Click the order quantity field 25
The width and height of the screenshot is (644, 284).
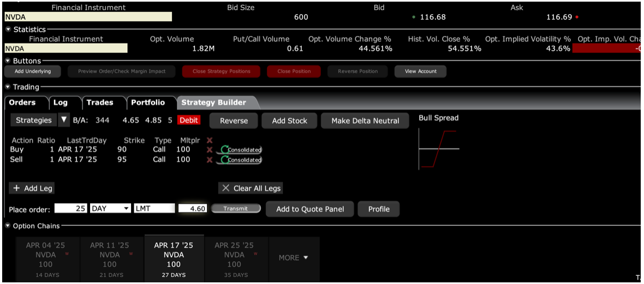pyautogui.click(x=70, y=209)
